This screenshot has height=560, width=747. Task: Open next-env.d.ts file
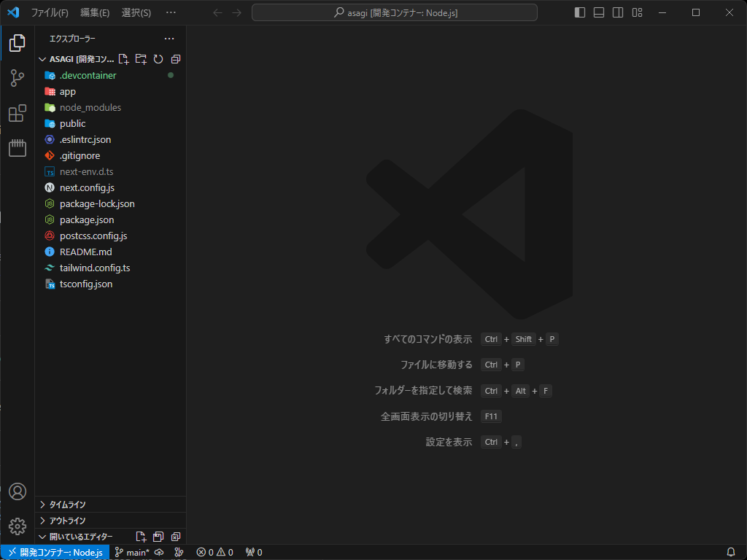click(109, 171)
